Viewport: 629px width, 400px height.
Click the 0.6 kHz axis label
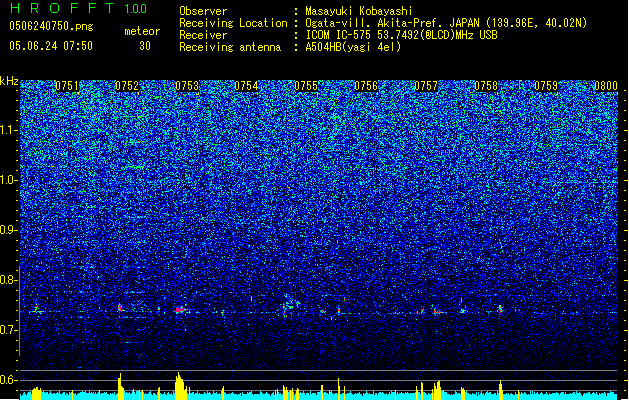(x=9, y=380)
